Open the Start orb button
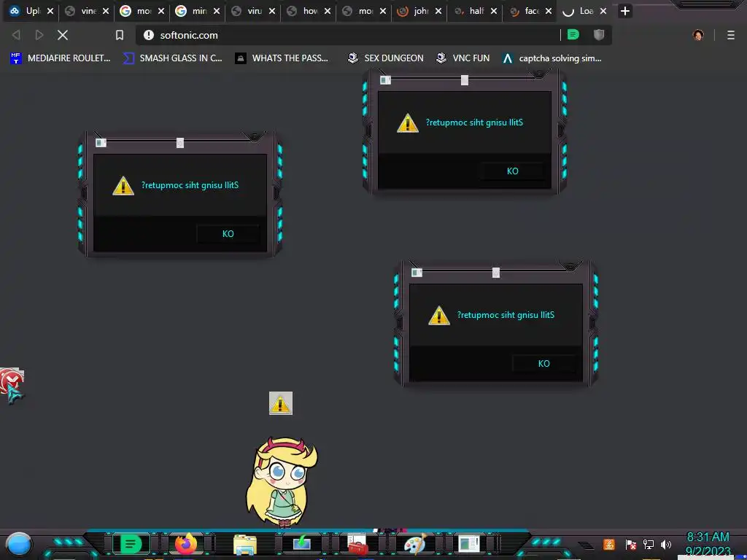This screenshot has width=747, height=560. click(x=19, y=544)
